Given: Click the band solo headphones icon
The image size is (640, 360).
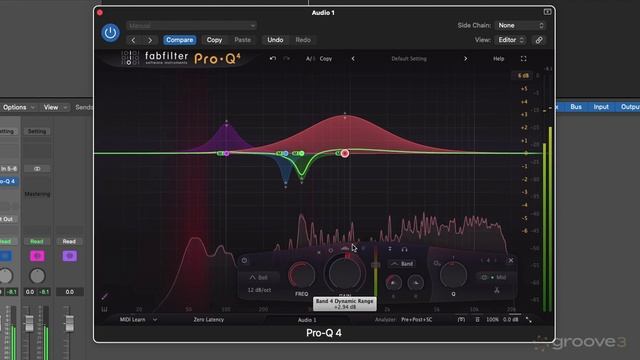Looking at the screenshot, I should tap(404, 249).
